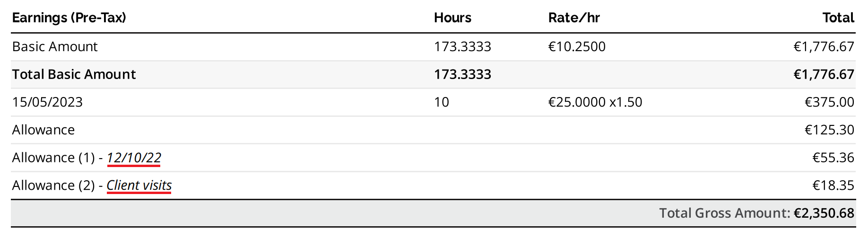The height and width of the screenshot is (230, 868).
Task: Click the €25.0000 x1.50 rate
Action: (x=595, y=102)
